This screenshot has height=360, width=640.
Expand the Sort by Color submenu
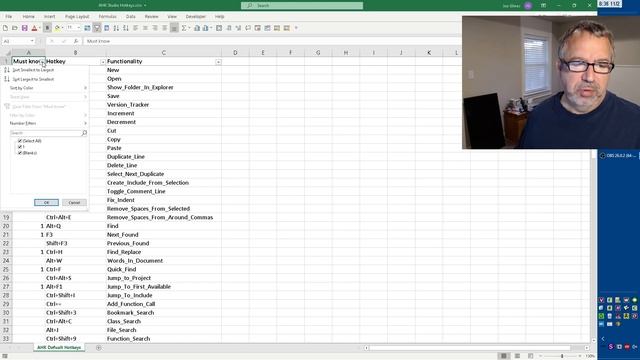pyautogui.click(x=48, y=88)
